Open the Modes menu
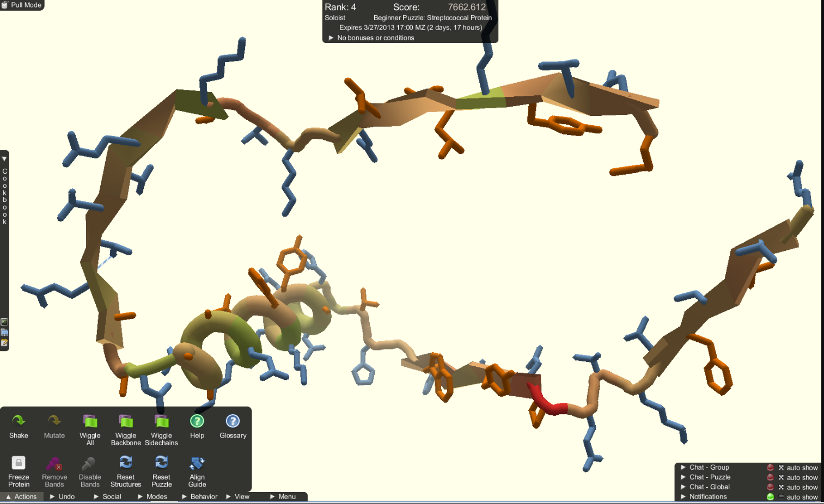The width and height of the screenshot is (824, 504). (152, 496)
